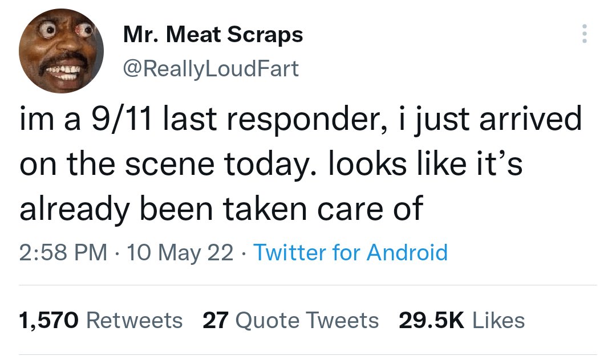
Task: Show the Likes label list
Action: 499,321
